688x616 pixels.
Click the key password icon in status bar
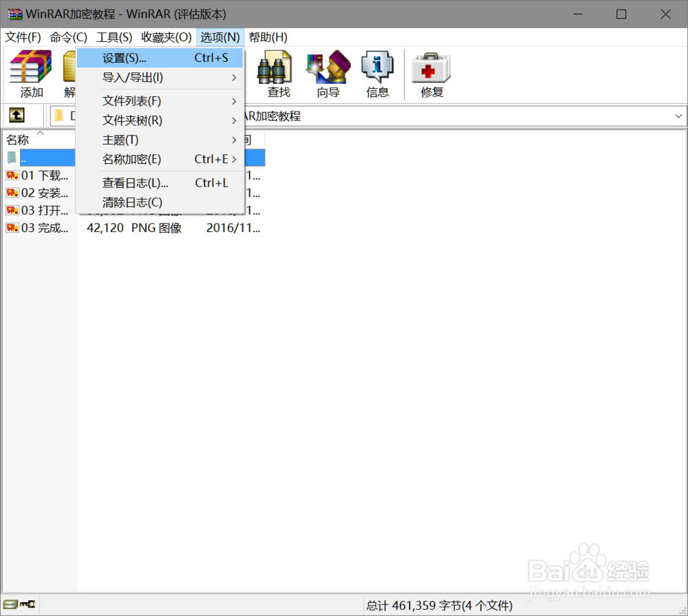click(28, 604)
